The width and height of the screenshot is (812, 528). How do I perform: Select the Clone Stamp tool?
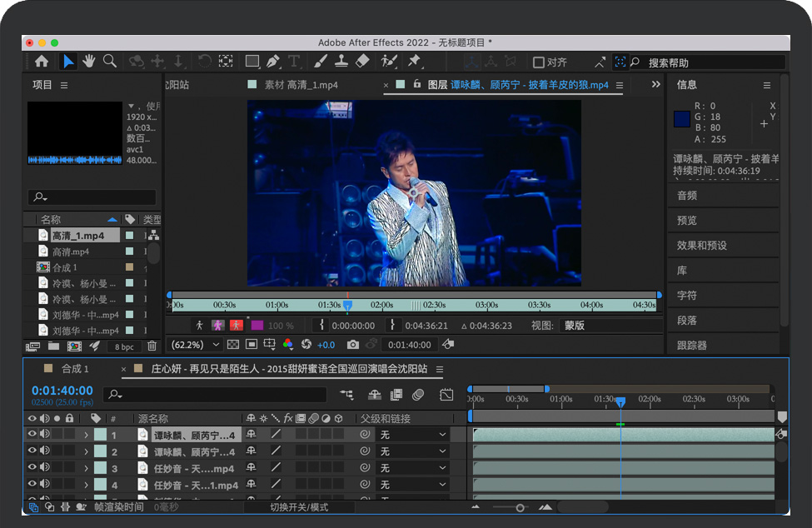(341, 62)
